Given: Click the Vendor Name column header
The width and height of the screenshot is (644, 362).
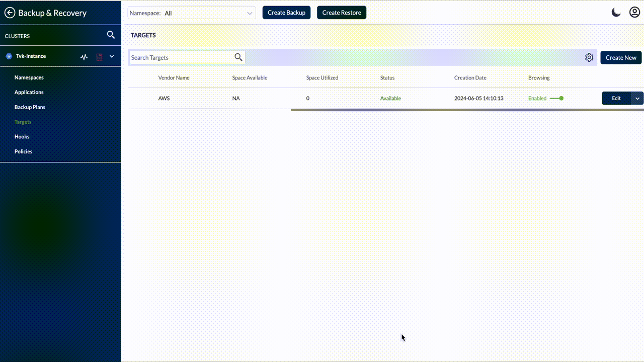Looking at the screenshot, I should point(174,78).
